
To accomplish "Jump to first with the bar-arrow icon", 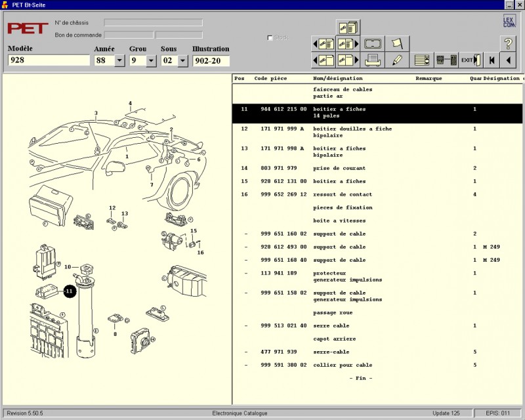I will point(492,60).
